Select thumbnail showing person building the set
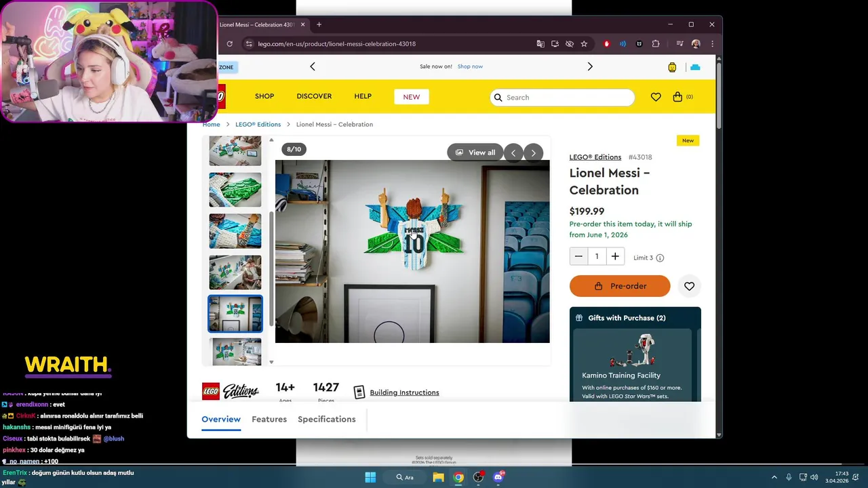Image resolution: width=868 pixels, height=488 pixels. tap(235, 272)
